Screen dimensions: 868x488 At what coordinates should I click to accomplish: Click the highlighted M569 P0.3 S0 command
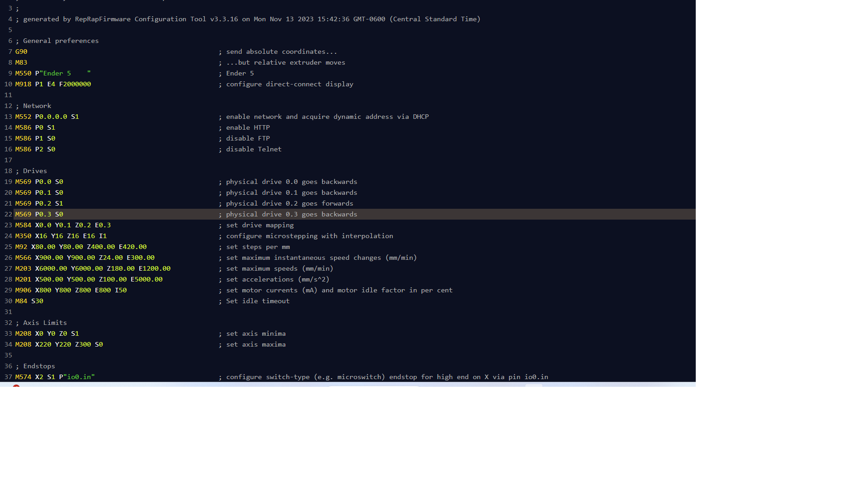point(39,214)
